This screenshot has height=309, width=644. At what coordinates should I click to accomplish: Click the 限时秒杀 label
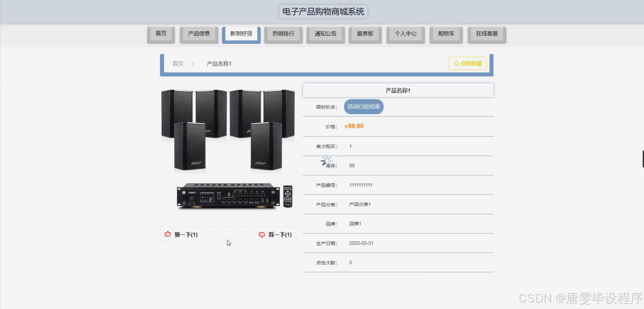pos(327,107)
